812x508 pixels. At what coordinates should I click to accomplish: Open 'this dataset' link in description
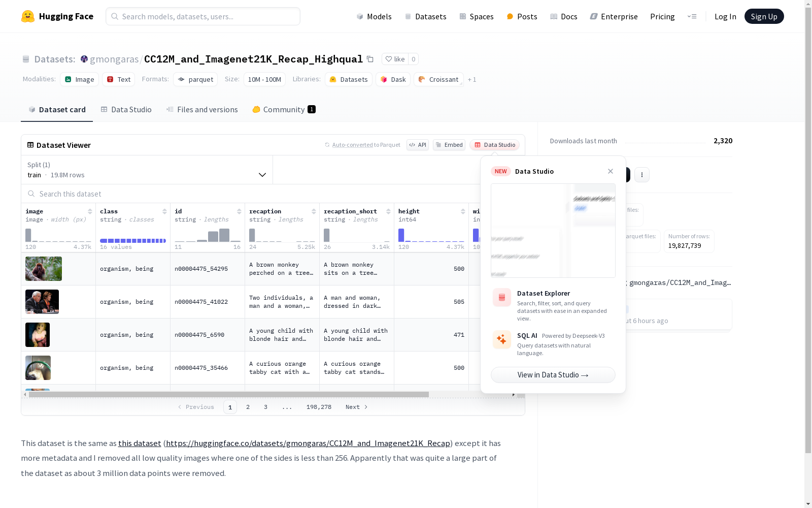click(140, 443)
